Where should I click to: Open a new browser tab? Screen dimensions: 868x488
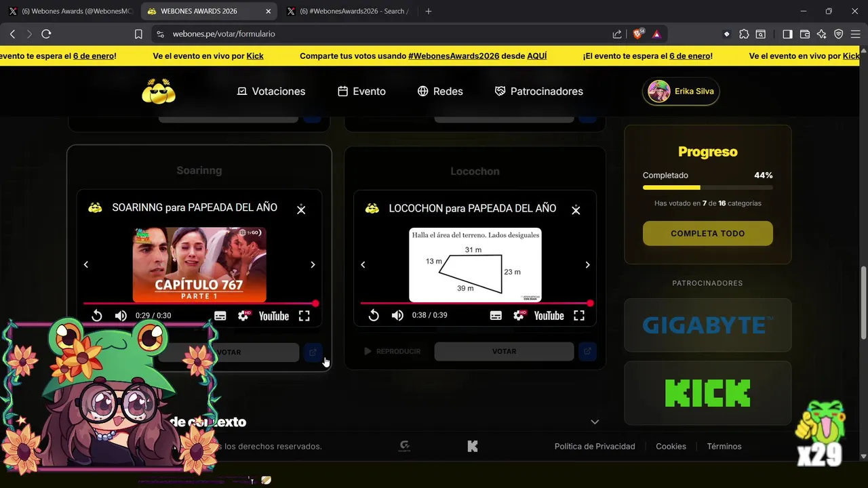pyautogui.click(x=428, y=12)
